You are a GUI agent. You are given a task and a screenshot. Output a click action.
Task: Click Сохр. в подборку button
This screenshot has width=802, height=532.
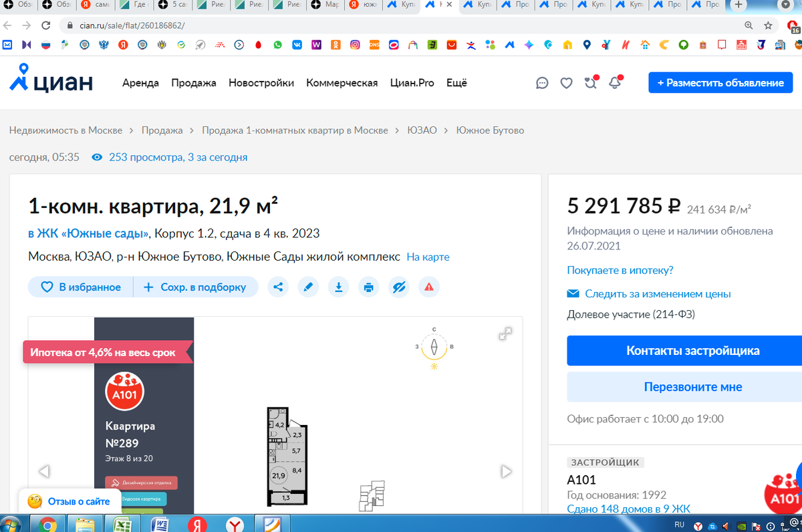pyautogui.click(x=196, y=287)
